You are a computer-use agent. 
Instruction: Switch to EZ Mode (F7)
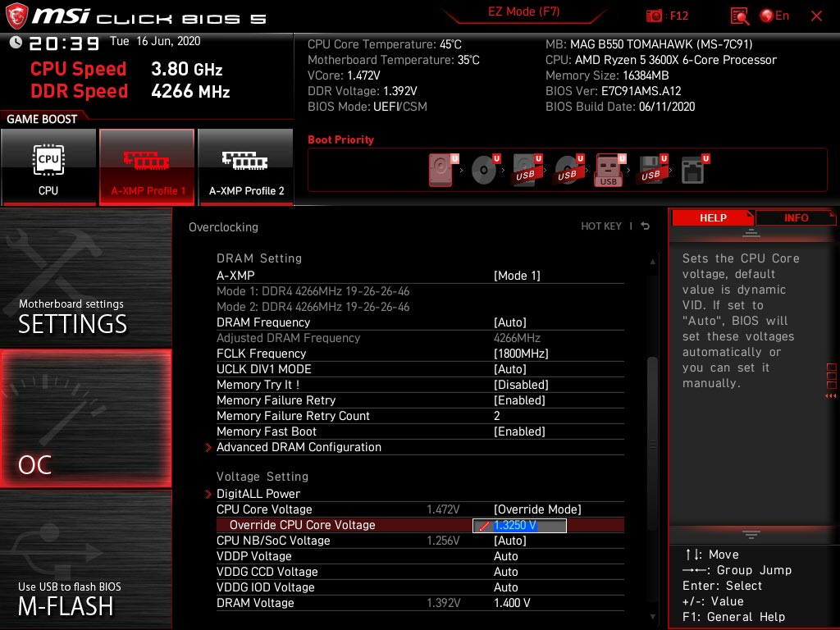[x=523, y=11]
